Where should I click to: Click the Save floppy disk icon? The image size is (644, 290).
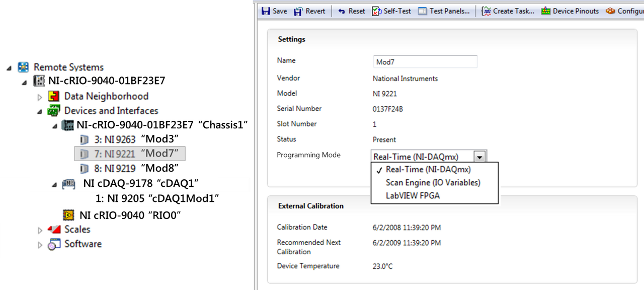click(266, 11)
